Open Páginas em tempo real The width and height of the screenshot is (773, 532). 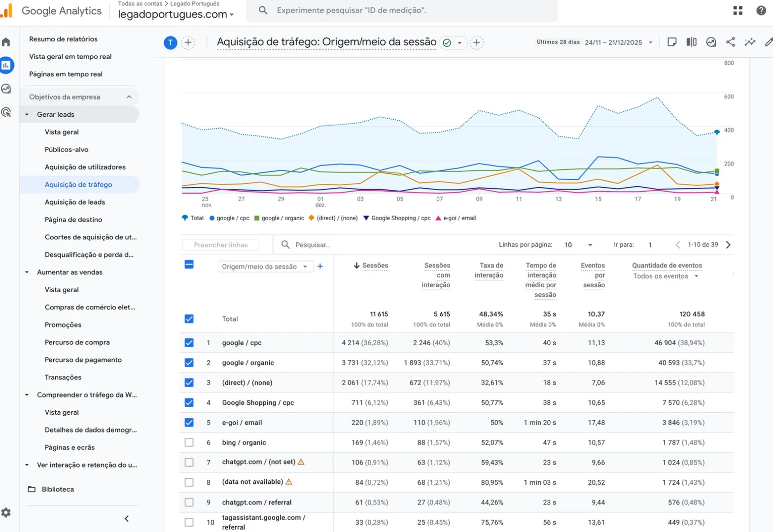tap(66, 74)
